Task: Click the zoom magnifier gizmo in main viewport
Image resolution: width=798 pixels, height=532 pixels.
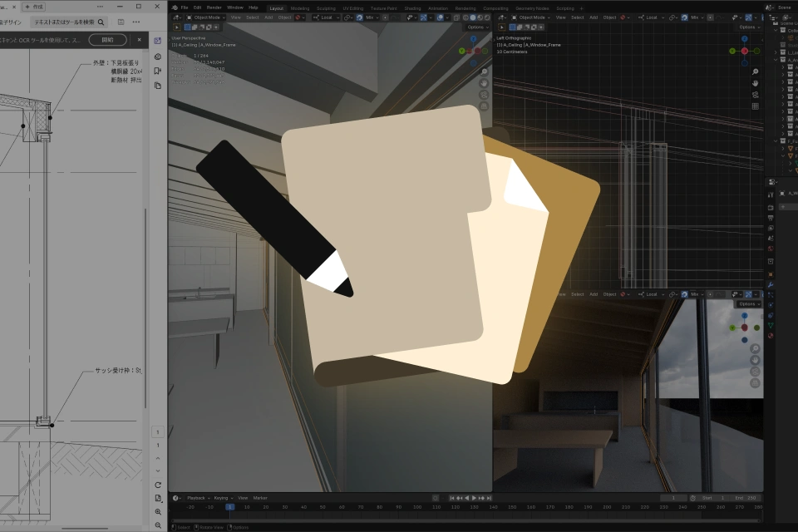Action: pos(484,71)
